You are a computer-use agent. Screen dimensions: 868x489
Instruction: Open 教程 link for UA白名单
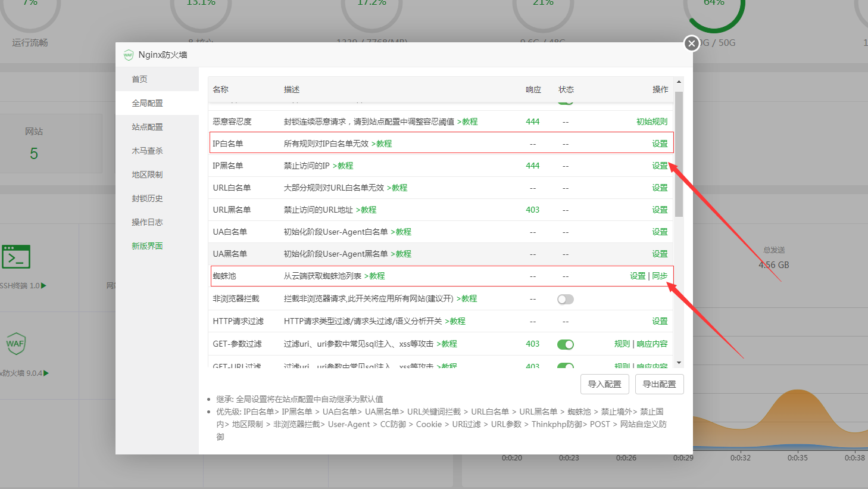(x=401, y=232)
